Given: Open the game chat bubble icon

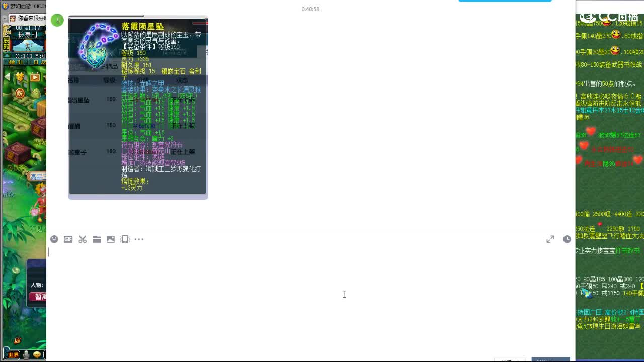Looking at the screenshot, I should coord(37,355).
